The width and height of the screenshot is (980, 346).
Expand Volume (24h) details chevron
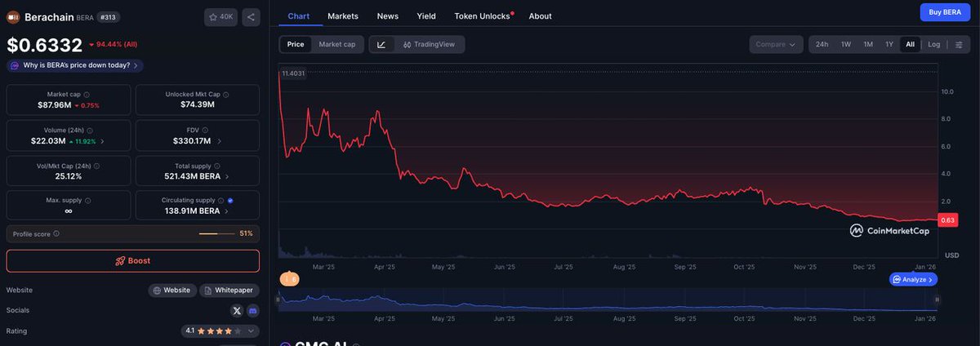tap(102, 141)
